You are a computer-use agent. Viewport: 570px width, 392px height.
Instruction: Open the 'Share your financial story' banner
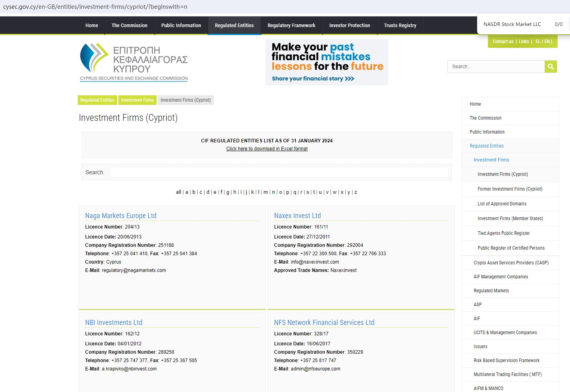327,62
